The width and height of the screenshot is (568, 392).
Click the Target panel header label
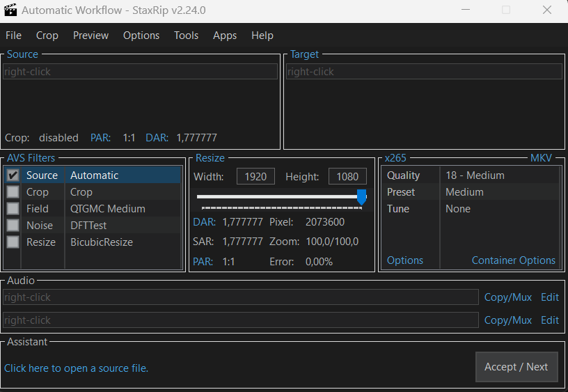click(305, 54)
